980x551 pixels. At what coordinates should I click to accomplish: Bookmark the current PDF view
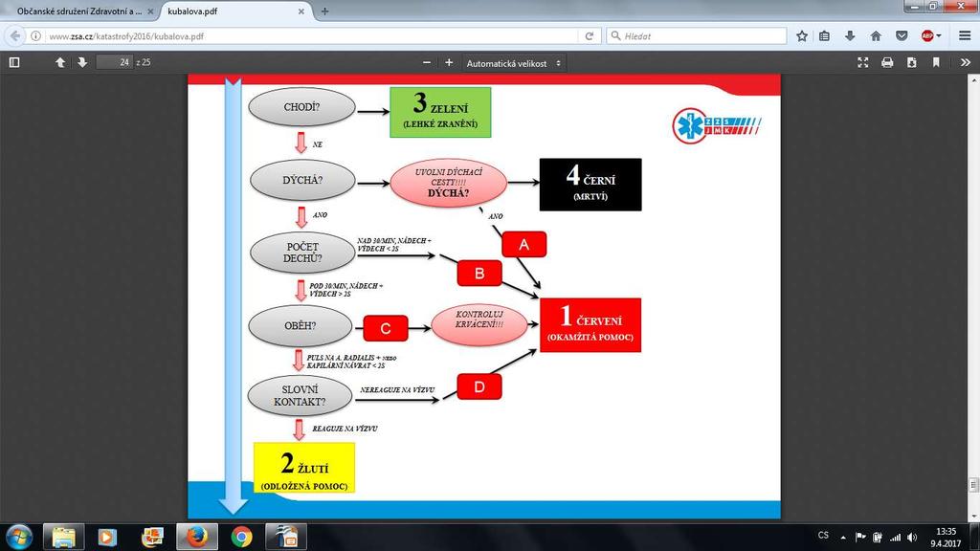click(x=936, y=62)
